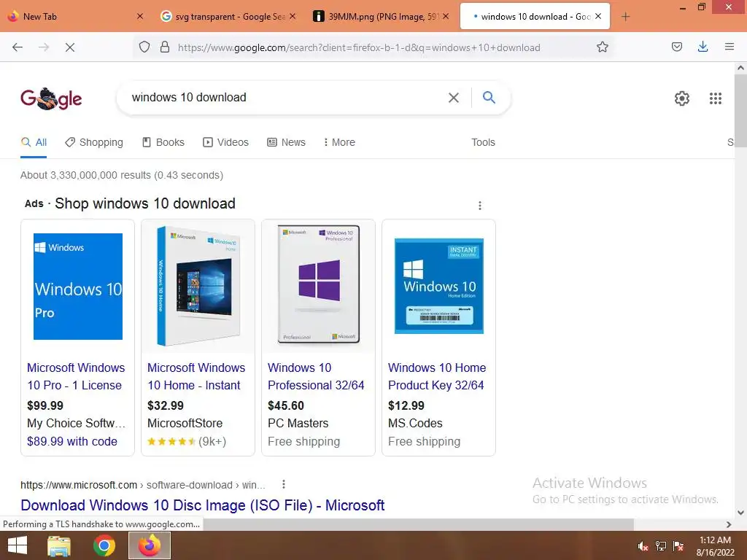Open Download Windows 10 Disc Image result
Screen dimensions: 747x560
(x=203, y=505)
